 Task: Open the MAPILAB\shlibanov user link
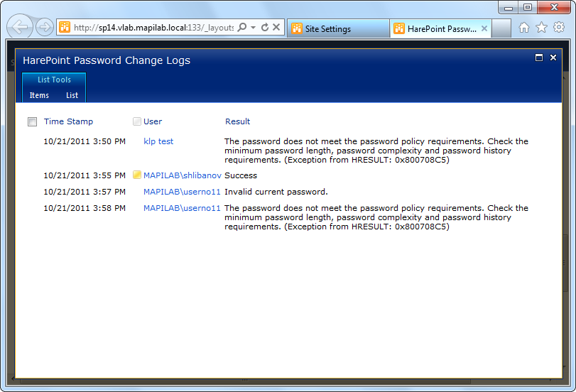coord(183,175)
